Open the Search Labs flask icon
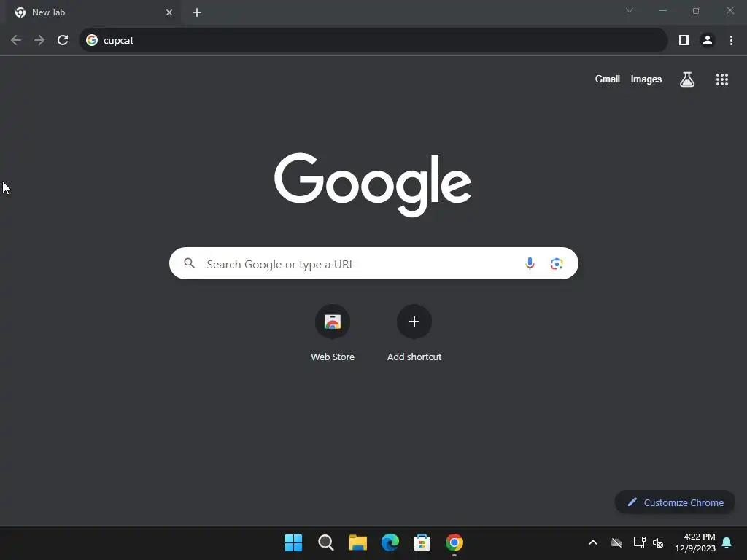 click(x=687, y=79)
